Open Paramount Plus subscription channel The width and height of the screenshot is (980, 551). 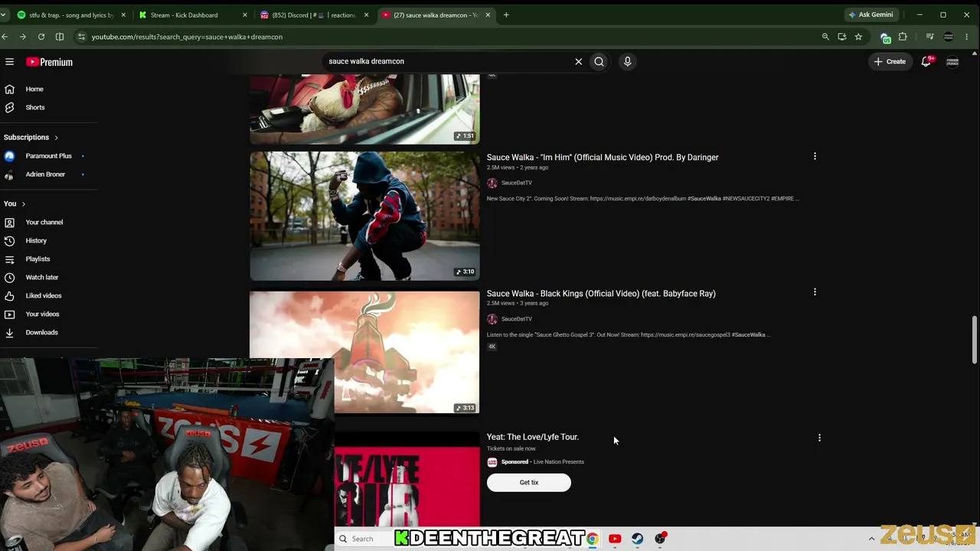49,156
